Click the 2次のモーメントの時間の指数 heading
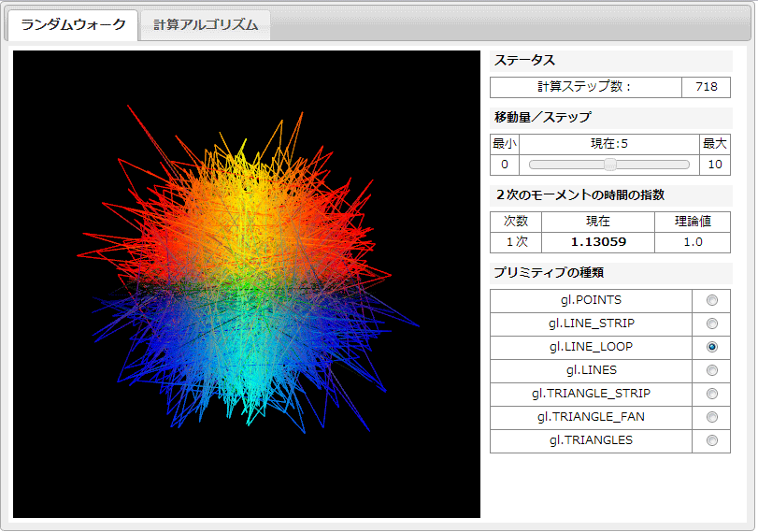The image size is (758, 532). [579, 194]
